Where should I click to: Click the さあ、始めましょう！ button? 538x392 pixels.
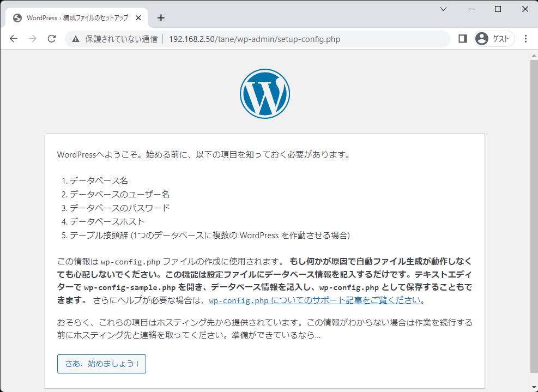click(101, 364)
